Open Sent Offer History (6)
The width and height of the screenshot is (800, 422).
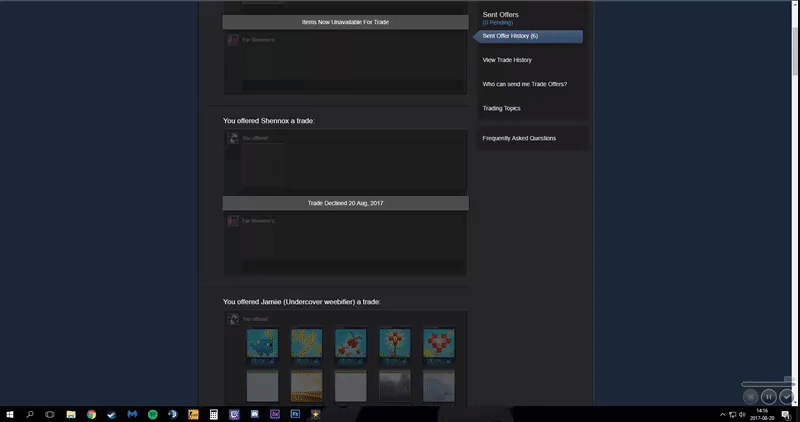click(528, 36)
